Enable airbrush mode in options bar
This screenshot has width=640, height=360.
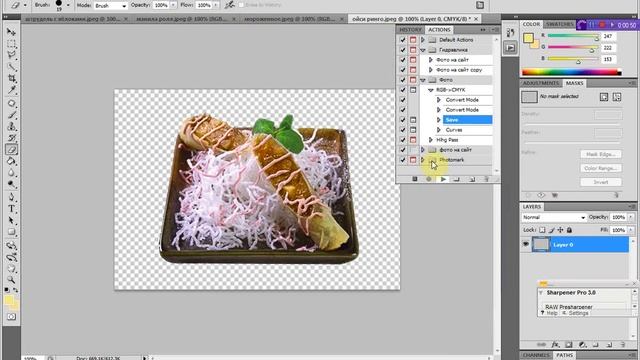click(229, 5)
